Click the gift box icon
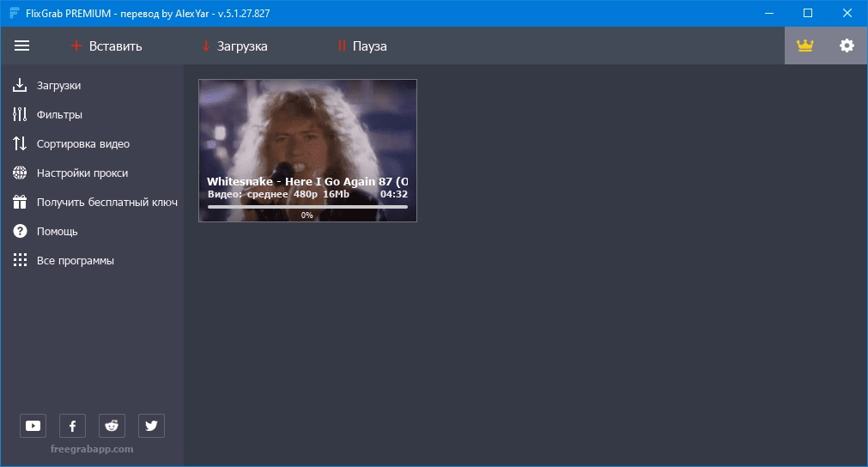The image size is (868, 467). tap(20, 202)
